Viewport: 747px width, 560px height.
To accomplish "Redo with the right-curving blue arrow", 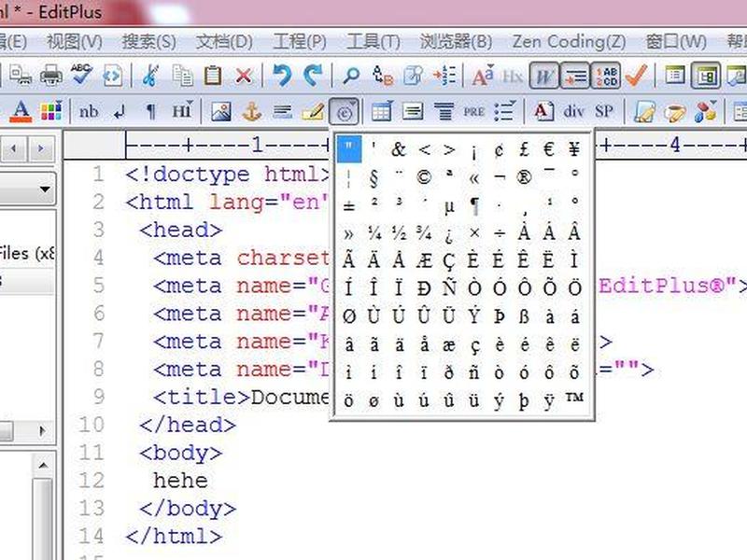I will click(x=313, y=76).
